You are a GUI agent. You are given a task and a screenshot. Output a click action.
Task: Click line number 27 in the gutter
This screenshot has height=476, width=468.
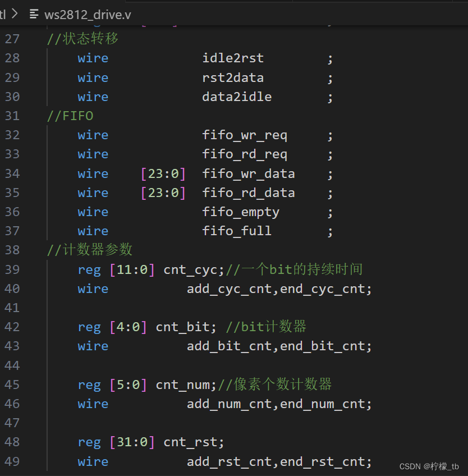12,39
